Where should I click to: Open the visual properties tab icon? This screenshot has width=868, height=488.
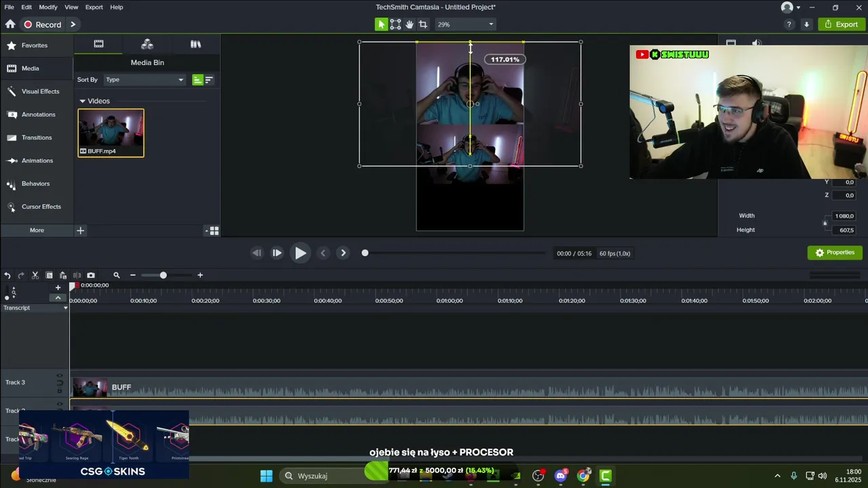[731, 42]
